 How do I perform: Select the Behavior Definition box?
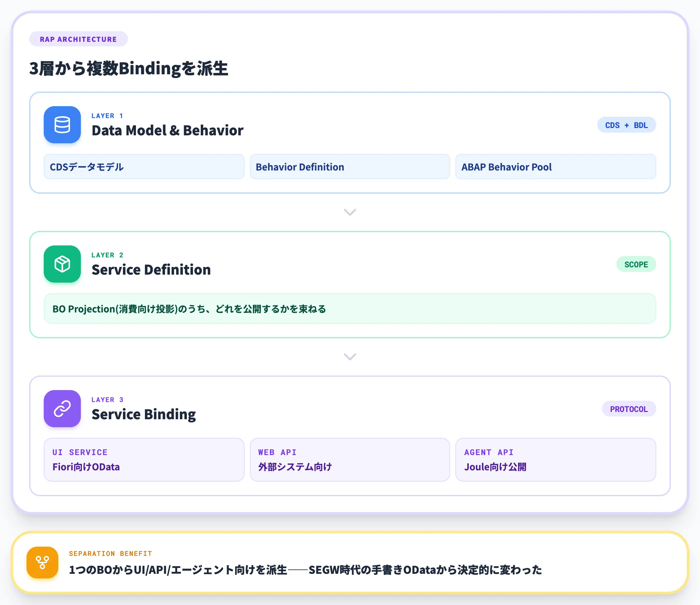[350, 167]
